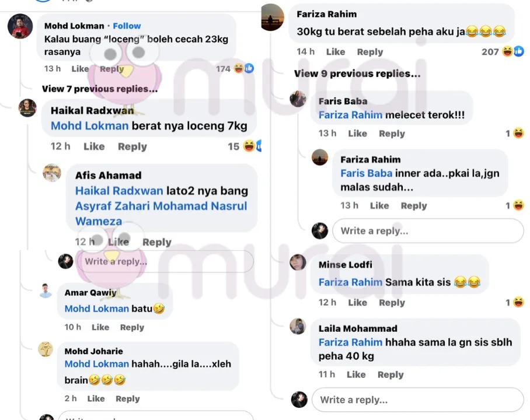Open Mohd Lokman's profile picture
This screenshot has height=420, width=530.
20,26
